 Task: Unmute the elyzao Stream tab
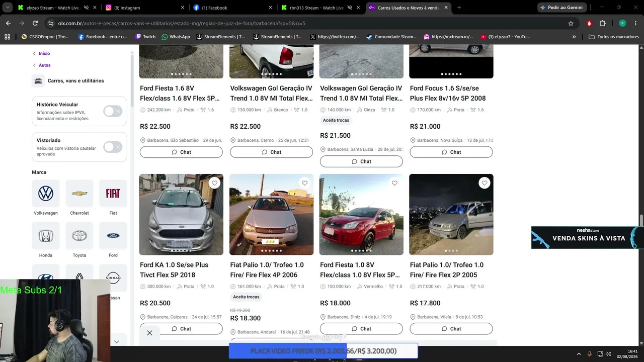coord(86,8)
